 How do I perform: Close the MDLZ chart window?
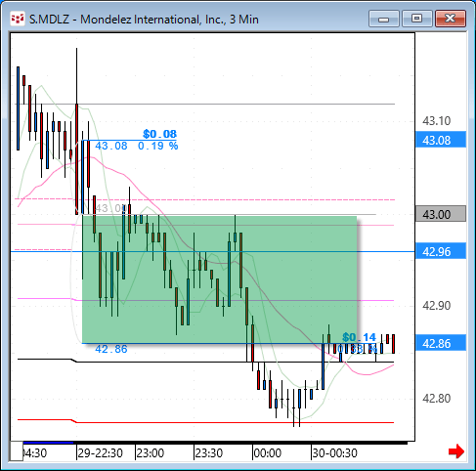[x=451, y=19]
